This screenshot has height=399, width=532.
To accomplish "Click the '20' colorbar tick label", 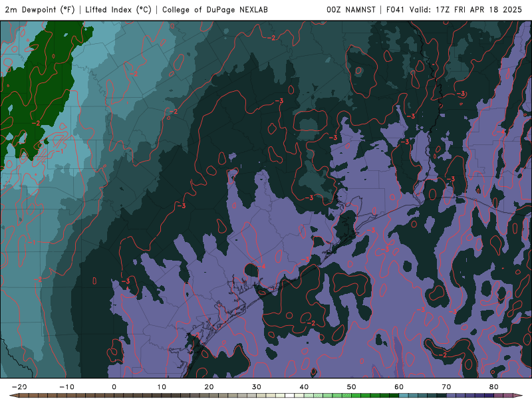I will coord(209,387).
